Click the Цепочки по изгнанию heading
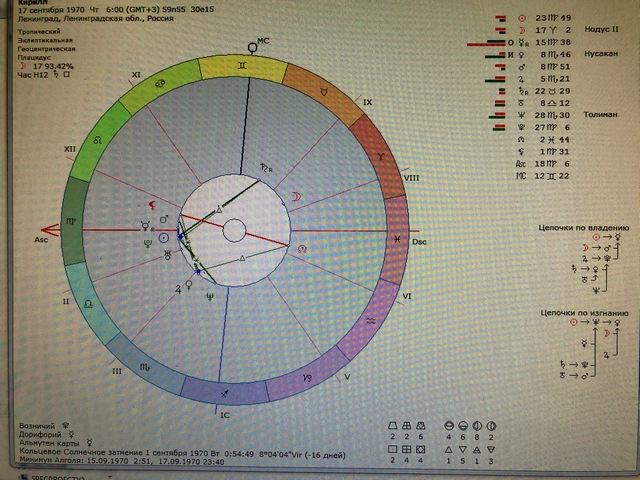Viewport: 640px width, 480px height. click(584, 311)
